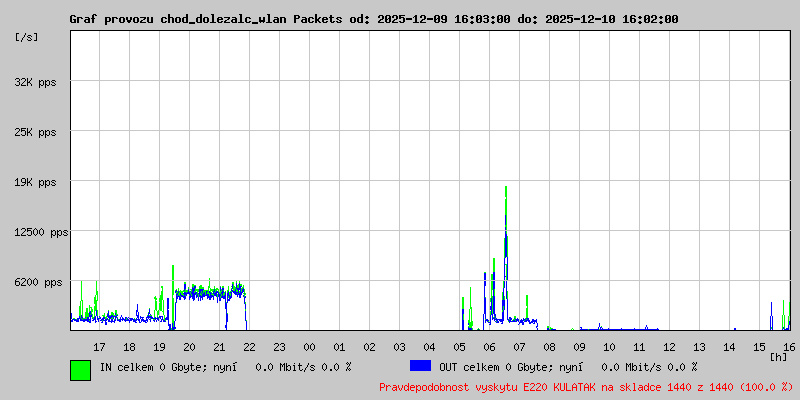Click the '32K pps' y-axis label

tap(35, 82)
